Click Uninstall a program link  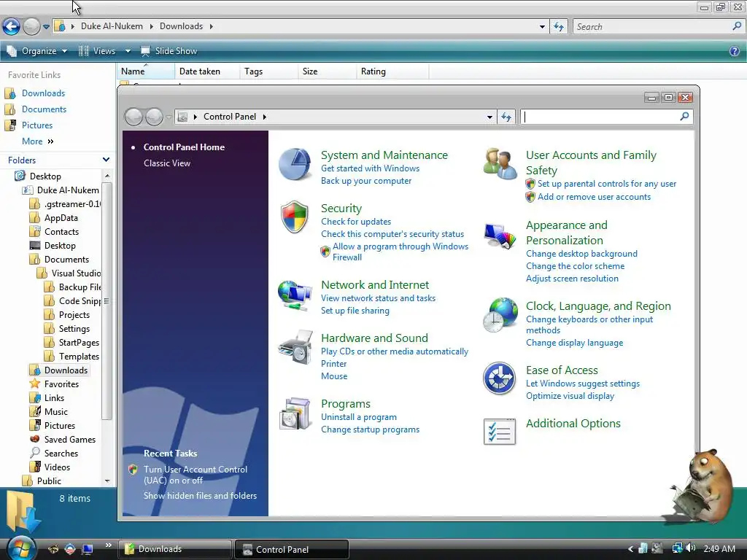tap(359, 416)
